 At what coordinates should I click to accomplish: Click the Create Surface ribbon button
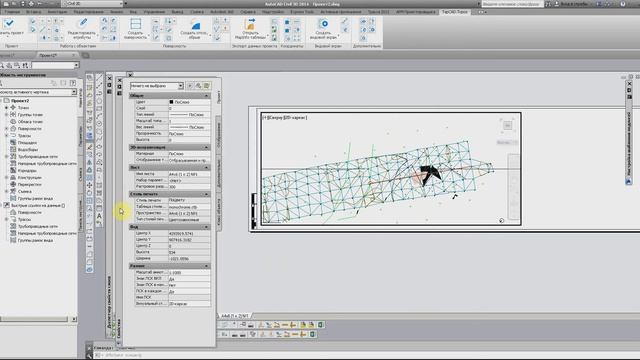135,29
